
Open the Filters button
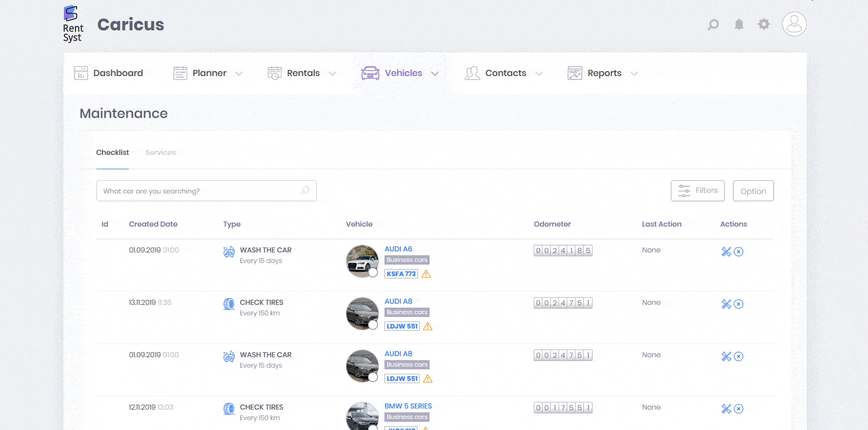click(x=697, y=191)
